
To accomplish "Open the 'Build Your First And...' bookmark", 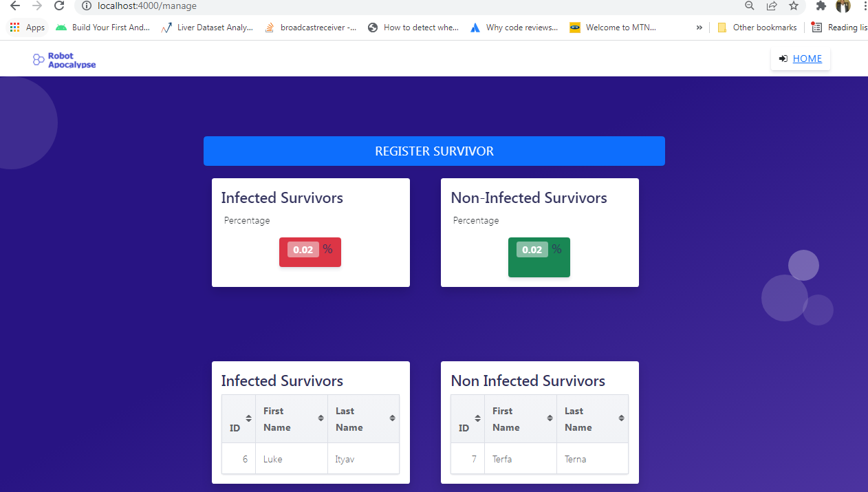I will tap(103, 28).
